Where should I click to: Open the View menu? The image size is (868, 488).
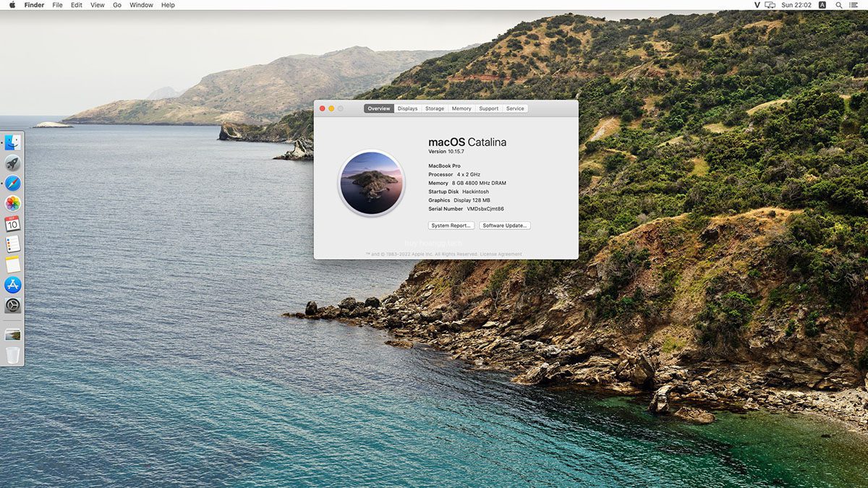pyautogui.click(x=98, y=5)
